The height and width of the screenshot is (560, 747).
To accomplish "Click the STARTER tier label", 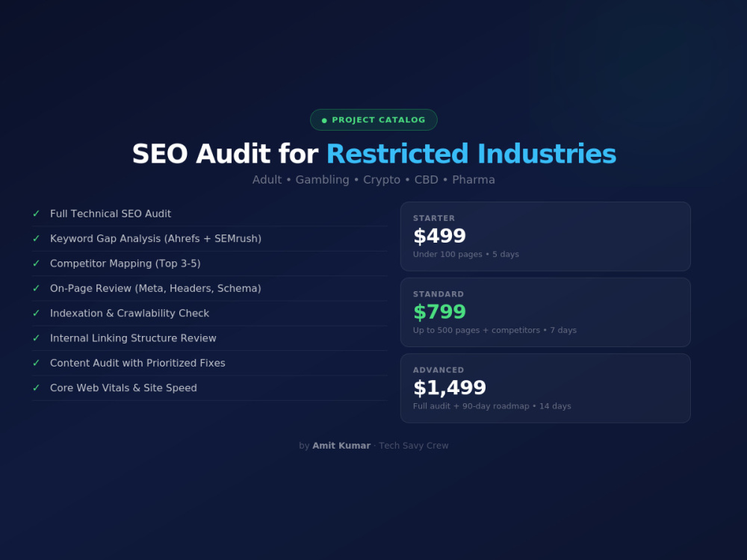I will [434, 218].
